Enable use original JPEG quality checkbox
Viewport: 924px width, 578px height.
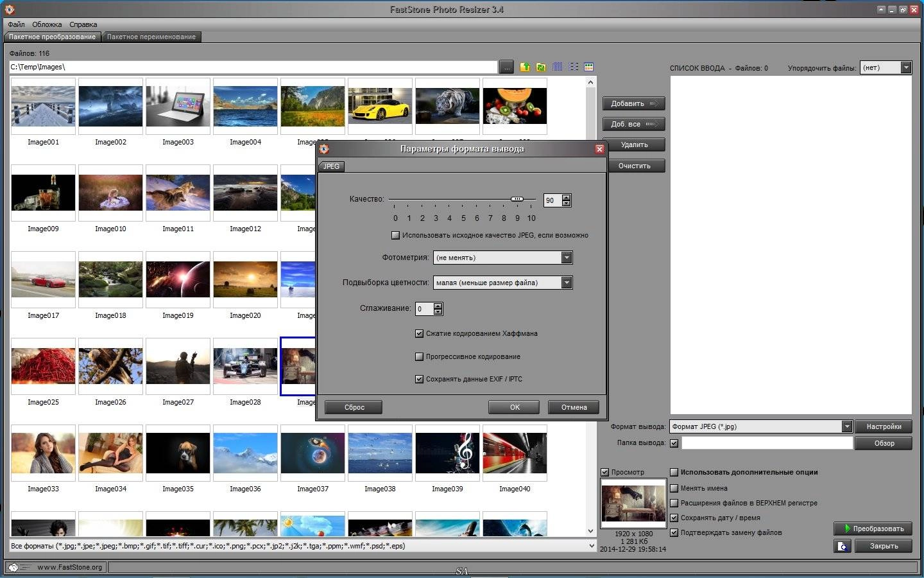pos(395,235)
